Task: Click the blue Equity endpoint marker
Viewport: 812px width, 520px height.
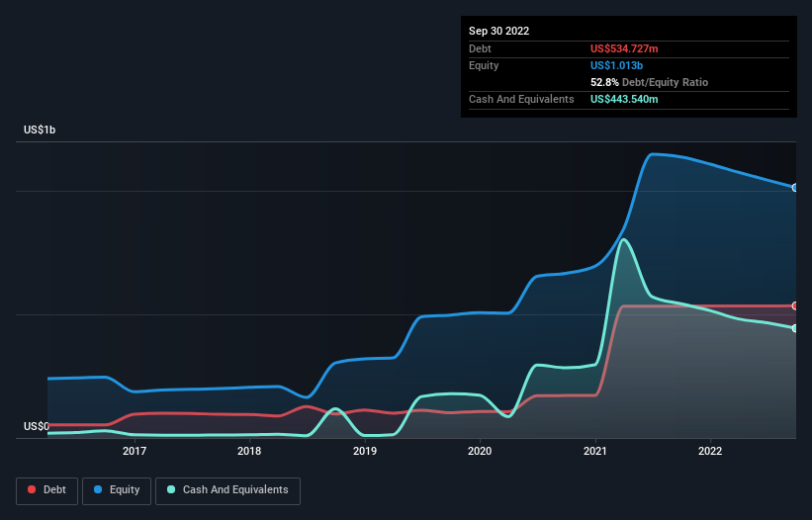Action: tap(795, 187)
